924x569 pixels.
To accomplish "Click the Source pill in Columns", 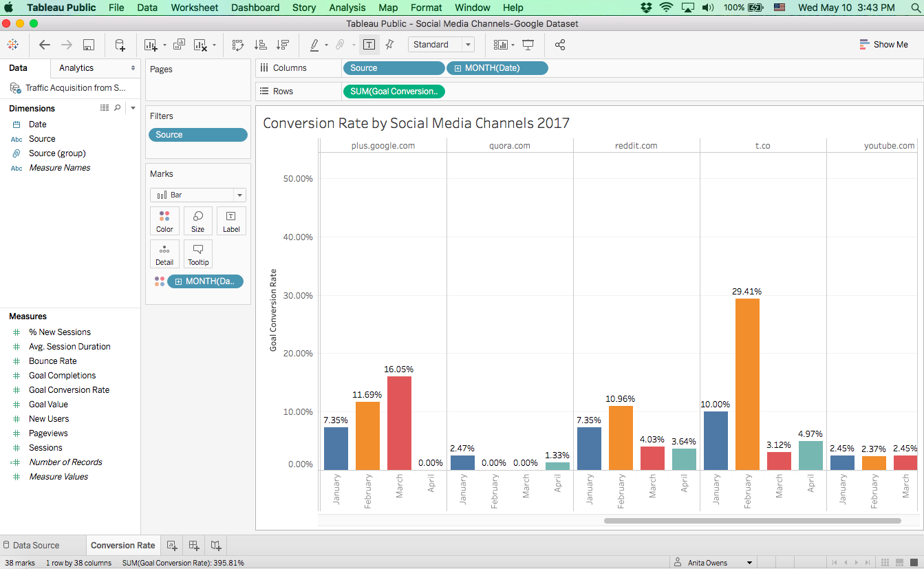I will coord(394,68).
